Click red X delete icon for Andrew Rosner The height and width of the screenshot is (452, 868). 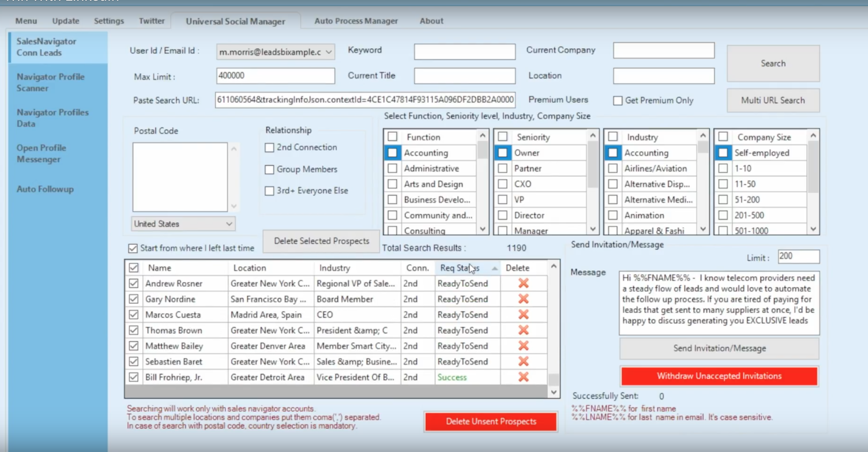pos(523,283)
